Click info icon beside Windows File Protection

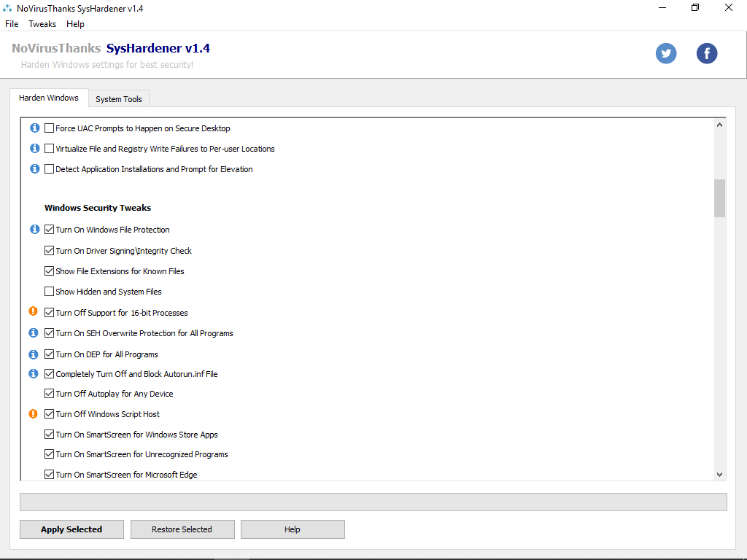point(35,229)
